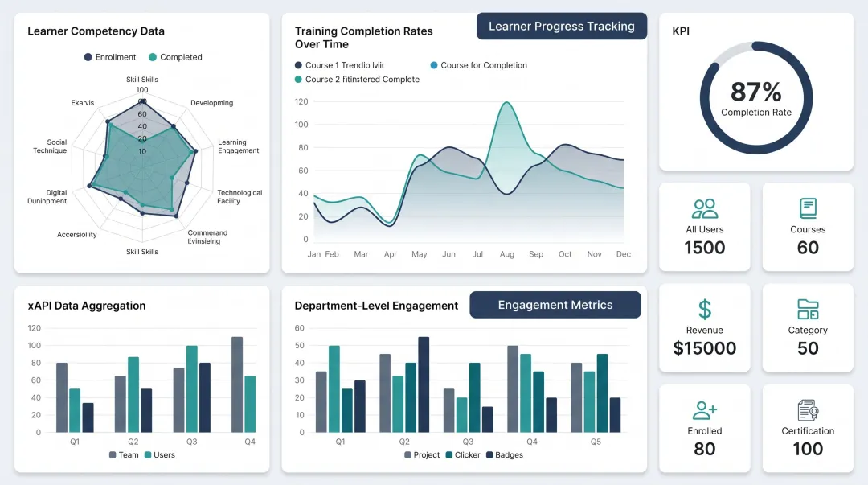Click the "Social Technique" radar axis label
868x485 pixels.
[x=50, y=146]
